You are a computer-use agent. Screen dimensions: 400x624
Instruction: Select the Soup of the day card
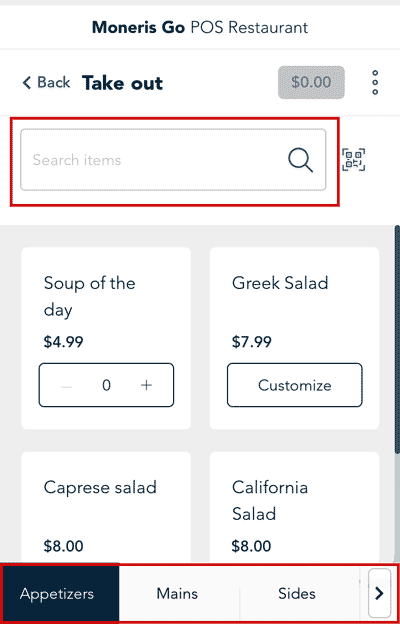coord(106,338)
